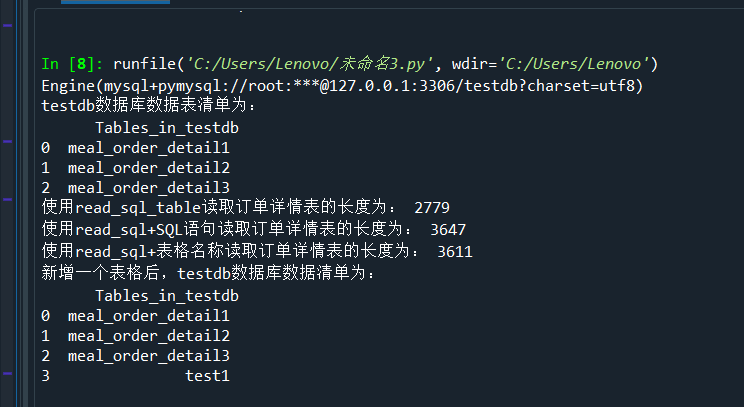
Task: Click meal_order_detail1 in the second table list
Action: (x=149, y=315)
